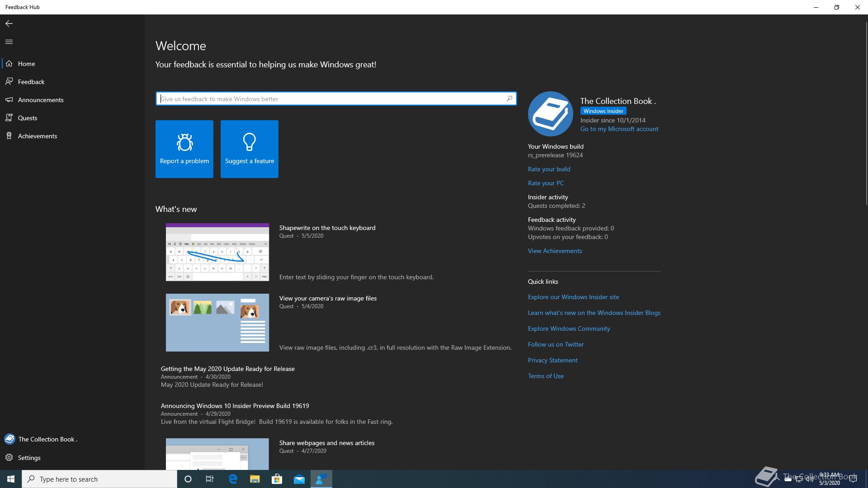The image size is (868, 488).
Task: Open Windows Insider Blogs link
Action: point(594,313)
